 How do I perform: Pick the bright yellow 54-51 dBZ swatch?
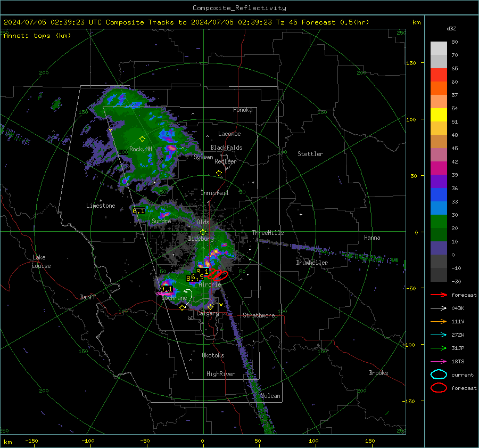439,115
